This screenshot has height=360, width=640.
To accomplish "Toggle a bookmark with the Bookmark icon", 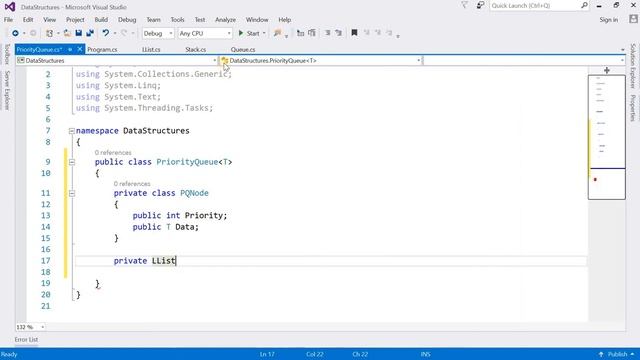I will point(354,33).
